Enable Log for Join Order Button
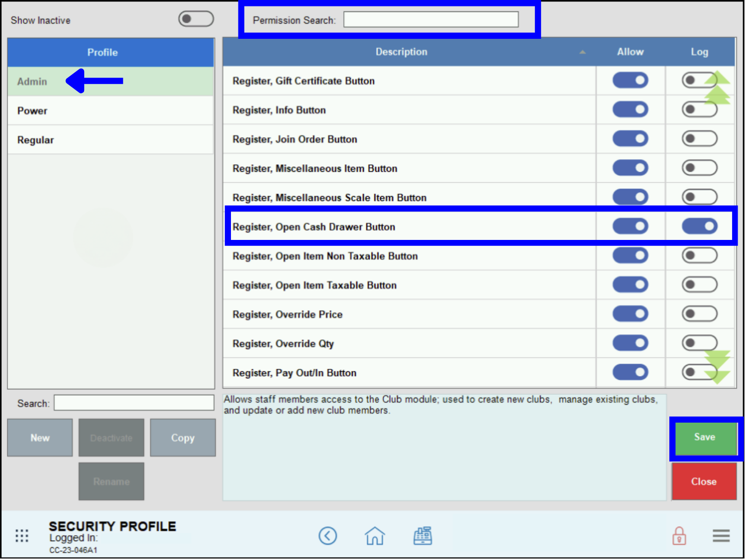 (x=699, y=138)
